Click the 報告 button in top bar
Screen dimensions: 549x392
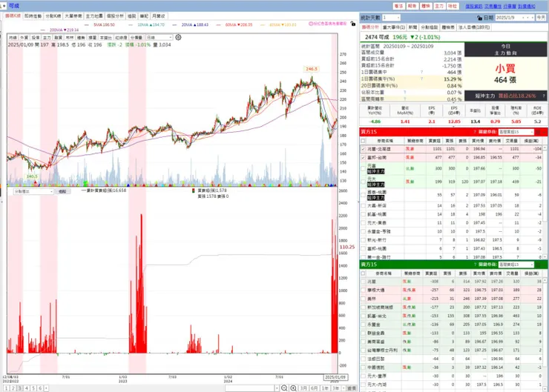(412, 6)
